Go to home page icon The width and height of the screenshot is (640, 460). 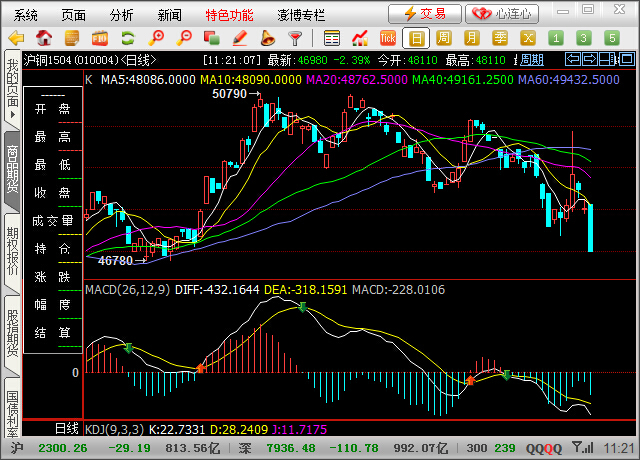pos(43,38)
